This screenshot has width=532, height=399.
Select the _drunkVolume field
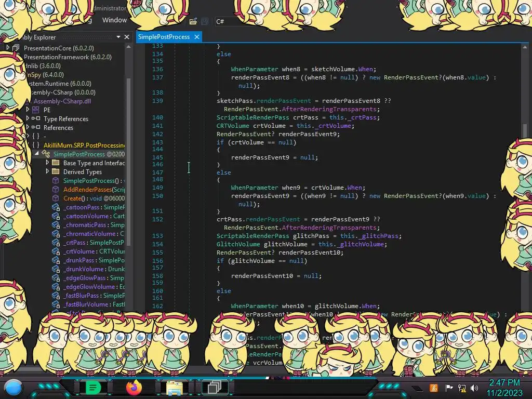pyautogui.click(x=94, y=269)
